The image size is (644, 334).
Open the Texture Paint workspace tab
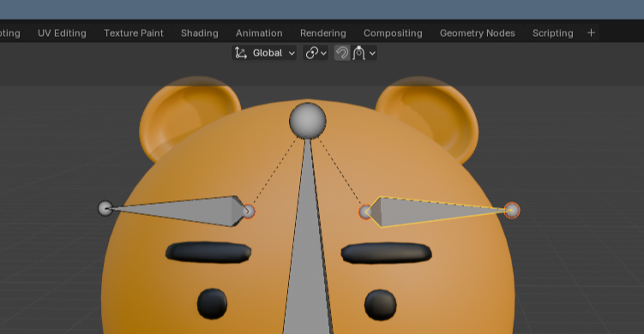(134, 33)
